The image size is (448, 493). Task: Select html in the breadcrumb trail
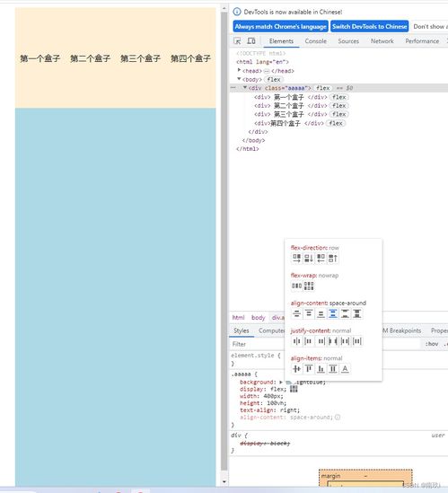click(238, 318)
